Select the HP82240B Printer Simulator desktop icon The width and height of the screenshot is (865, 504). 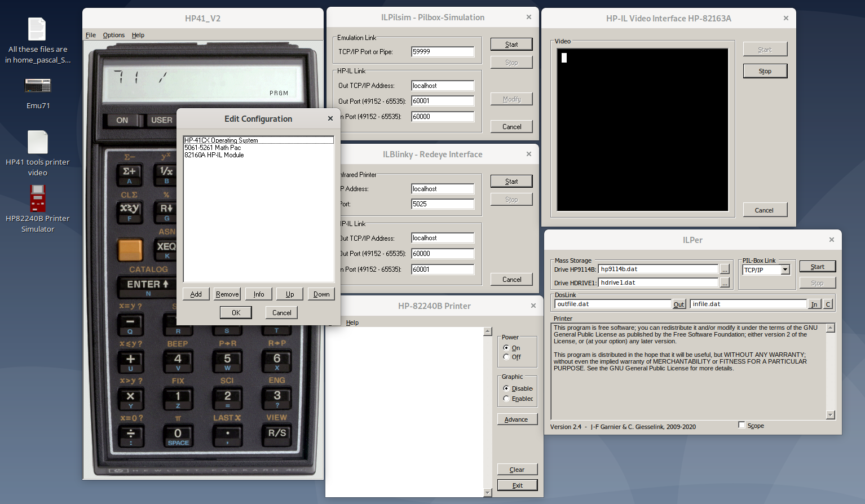coord(38,199)
